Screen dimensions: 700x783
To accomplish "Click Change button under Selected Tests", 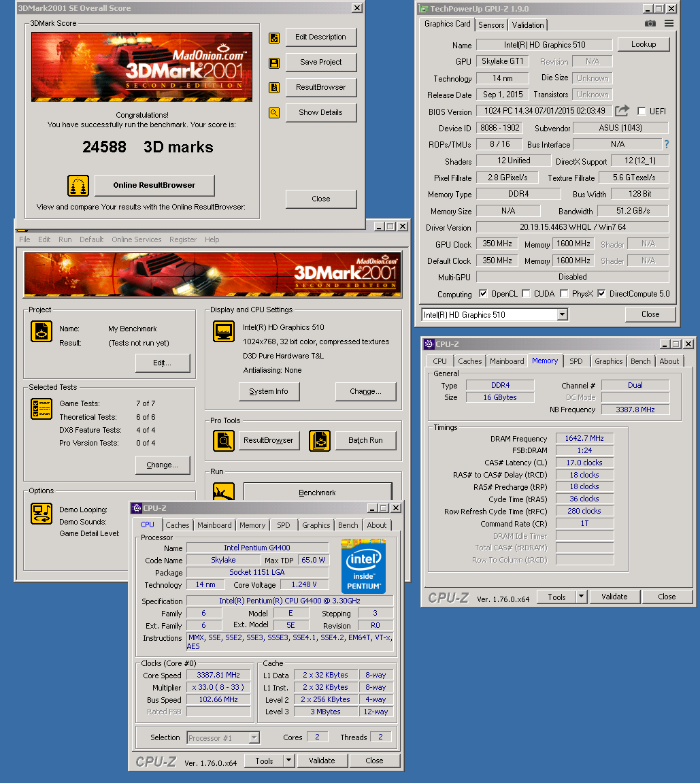I will (163, 465).
